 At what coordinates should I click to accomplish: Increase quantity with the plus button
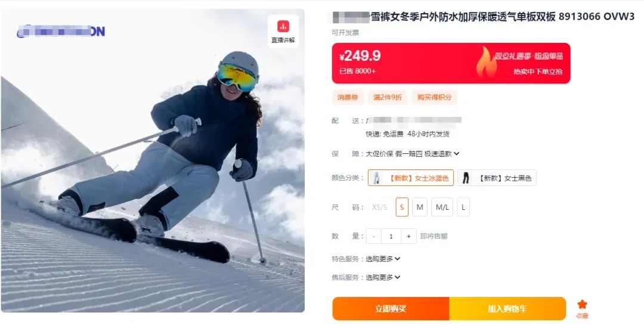tap(408, 236)
